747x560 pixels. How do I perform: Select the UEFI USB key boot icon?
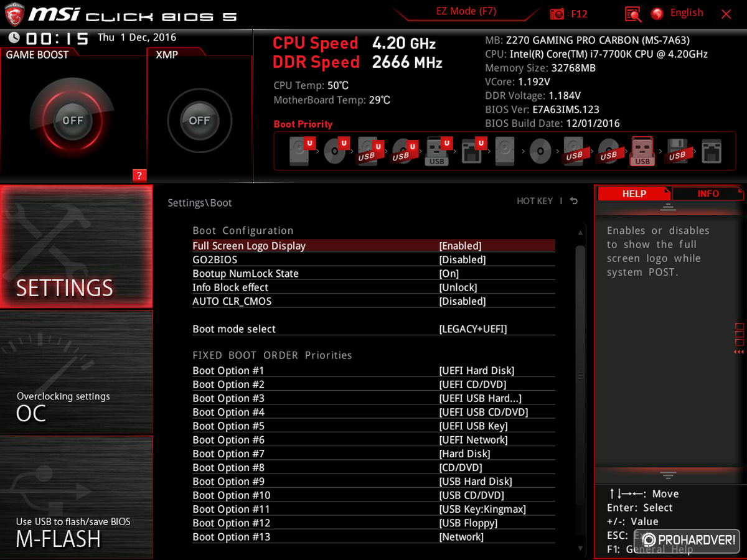[438, 151]
